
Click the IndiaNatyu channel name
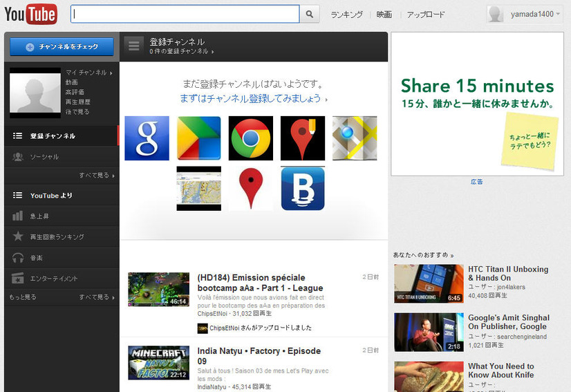point(212,387)
